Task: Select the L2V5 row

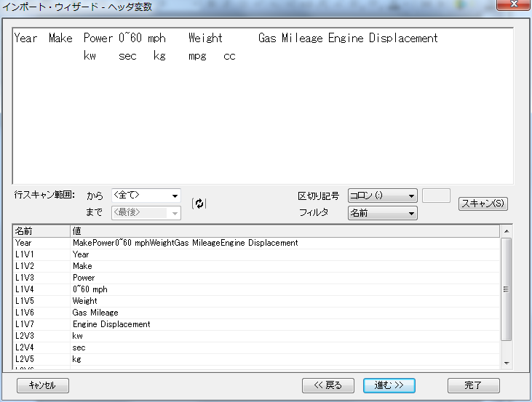Action: [x=256, y=359]
